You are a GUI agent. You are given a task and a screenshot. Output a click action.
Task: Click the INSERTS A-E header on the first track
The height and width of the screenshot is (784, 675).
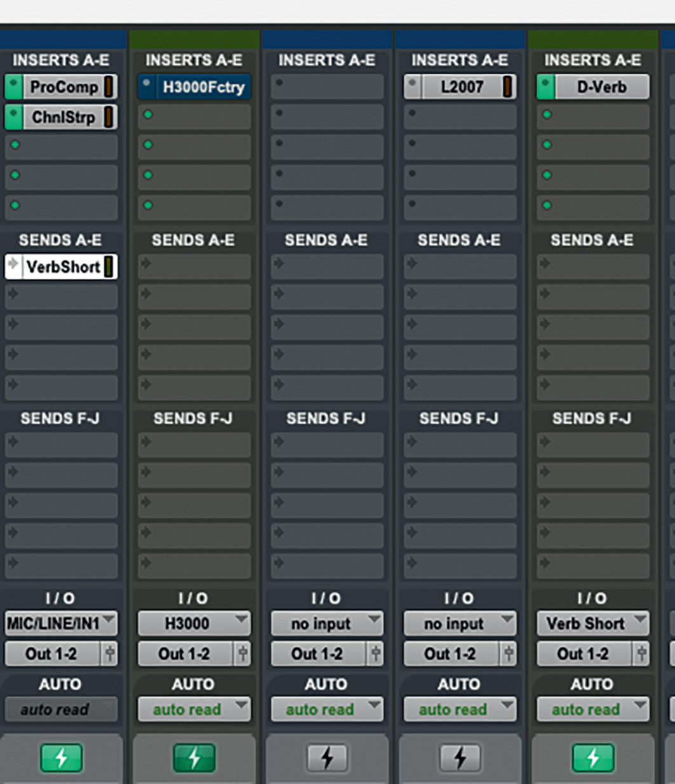(x=61, y=60)
